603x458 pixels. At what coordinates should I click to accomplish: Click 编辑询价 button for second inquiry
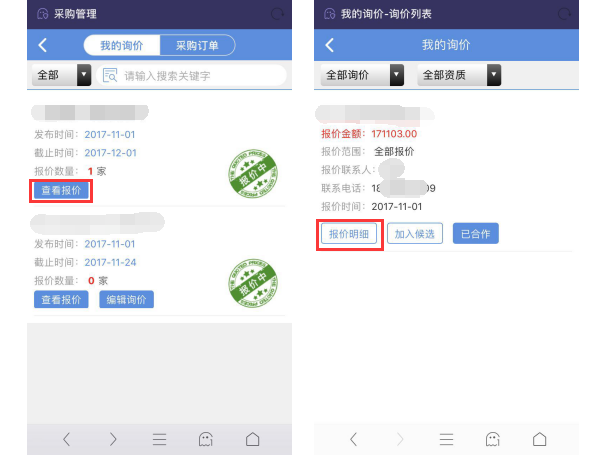(x=127, y=300)
